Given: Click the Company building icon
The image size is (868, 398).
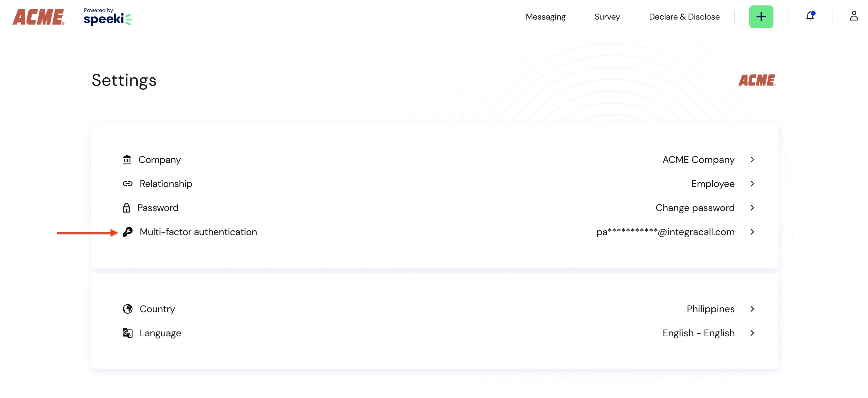Looking at the screenshot, I should click(127, 160).
